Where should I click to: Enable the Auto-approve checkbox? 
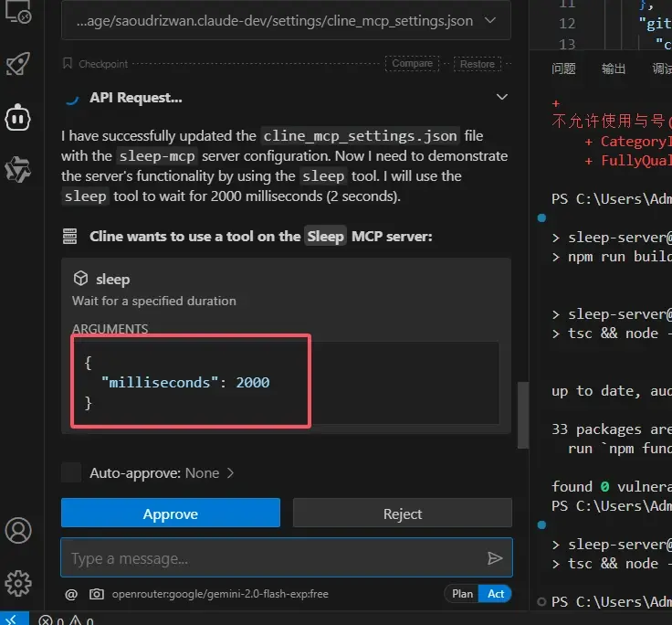pos(71,472)
